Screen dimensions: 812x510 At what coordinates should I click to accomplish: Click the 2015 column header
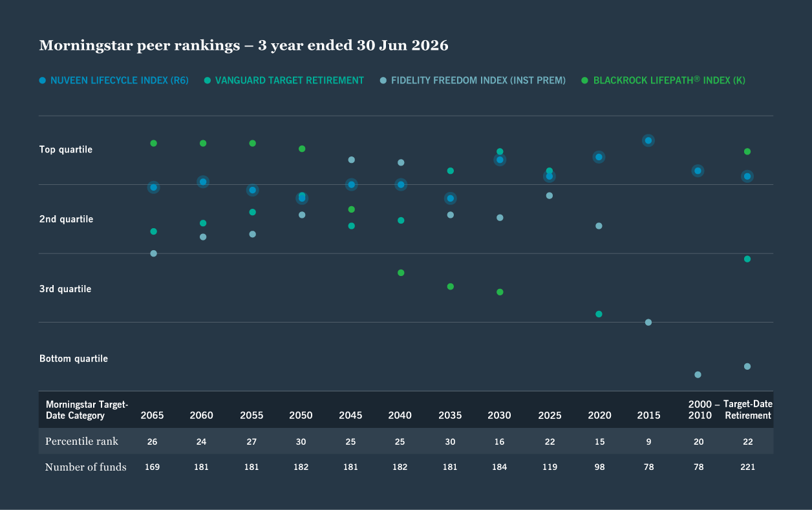click(x=648, y=416)
